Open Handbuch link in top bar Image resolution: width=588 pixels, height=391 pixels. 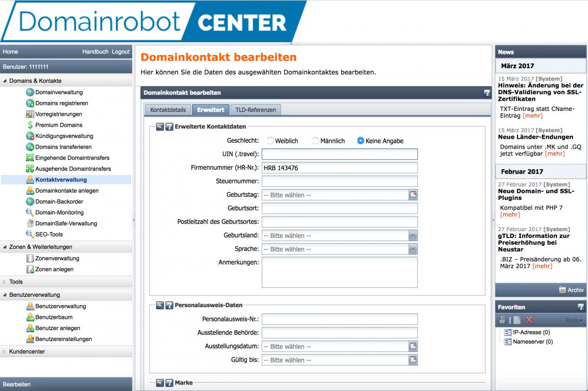click(95, 52)
